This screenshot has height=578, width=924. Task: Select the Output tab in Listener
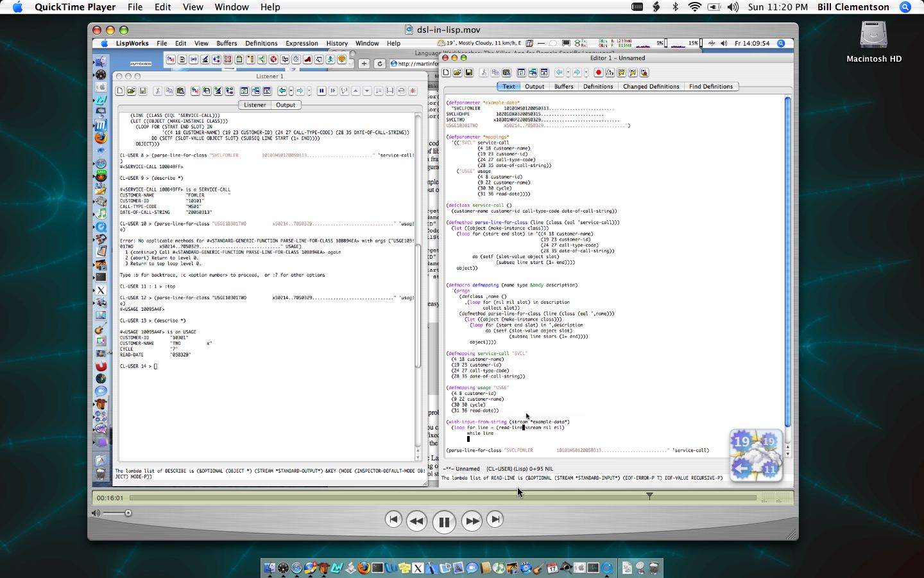pos(286,105)
